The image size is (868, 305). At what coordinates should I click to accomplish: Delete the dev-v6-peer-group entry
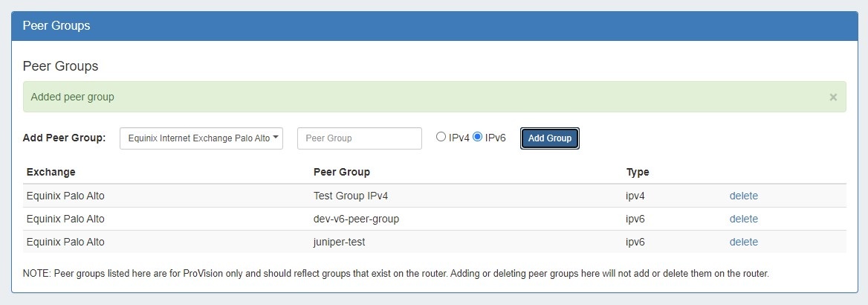(x=743, y=219)
